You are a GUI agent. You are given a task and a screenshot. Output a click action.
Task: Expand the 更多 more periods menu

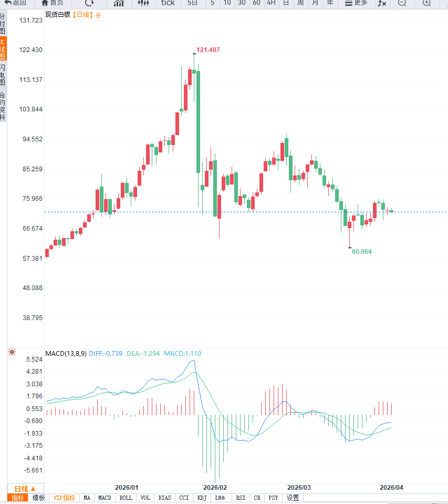(x=356, y=3)
